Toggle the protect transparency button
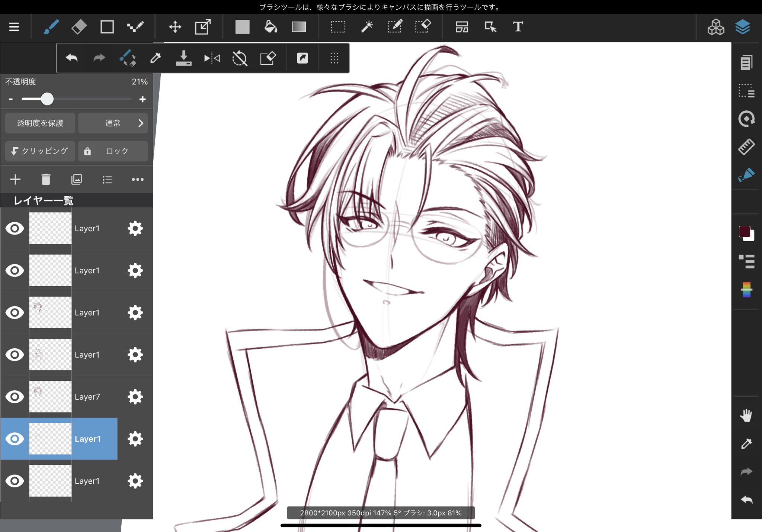 pyautogui.click(x=40, y=123)
